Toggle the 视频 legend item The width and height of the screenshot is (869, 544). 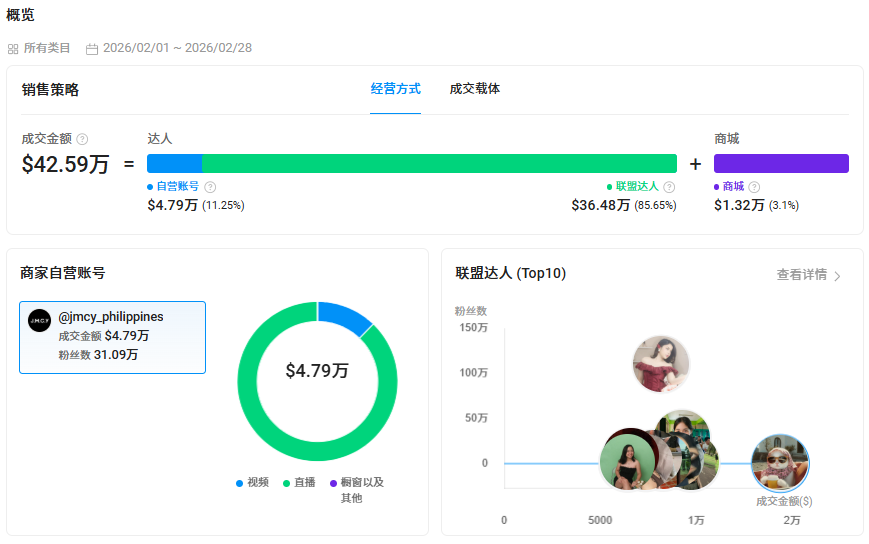[x=252, y=482]
